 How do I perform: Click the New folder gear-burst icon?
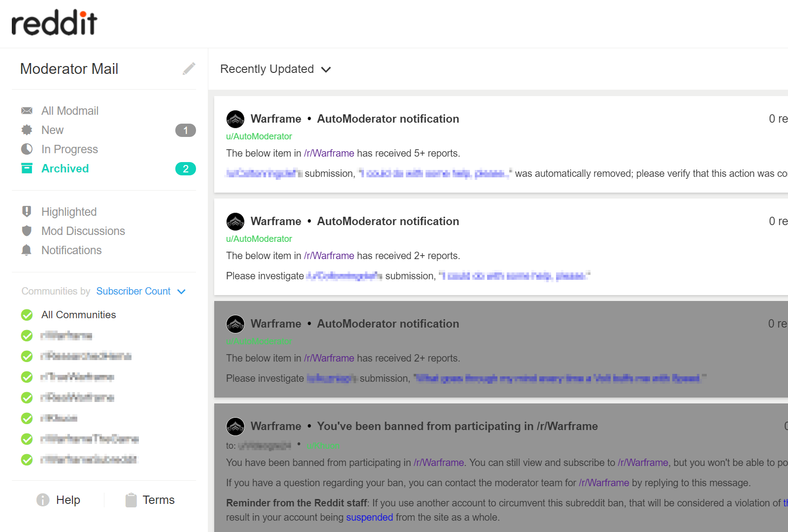click(x=27, y=130)
